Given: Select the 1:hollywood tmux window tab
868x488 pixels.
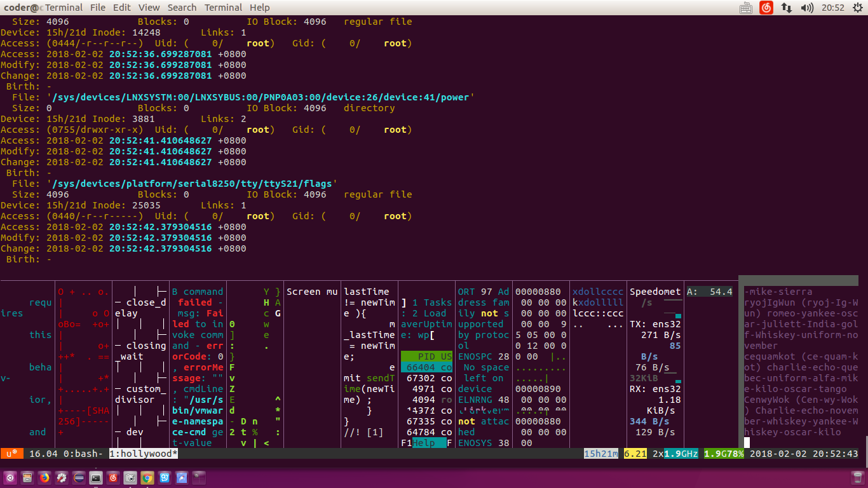Looking at the screenshot, I should click(144, 454).
